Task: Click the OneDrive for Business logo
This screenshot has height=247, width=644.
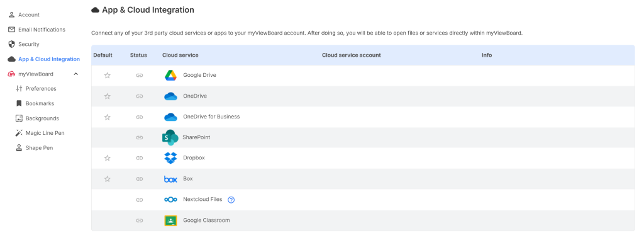Action: tap(170, 117)
